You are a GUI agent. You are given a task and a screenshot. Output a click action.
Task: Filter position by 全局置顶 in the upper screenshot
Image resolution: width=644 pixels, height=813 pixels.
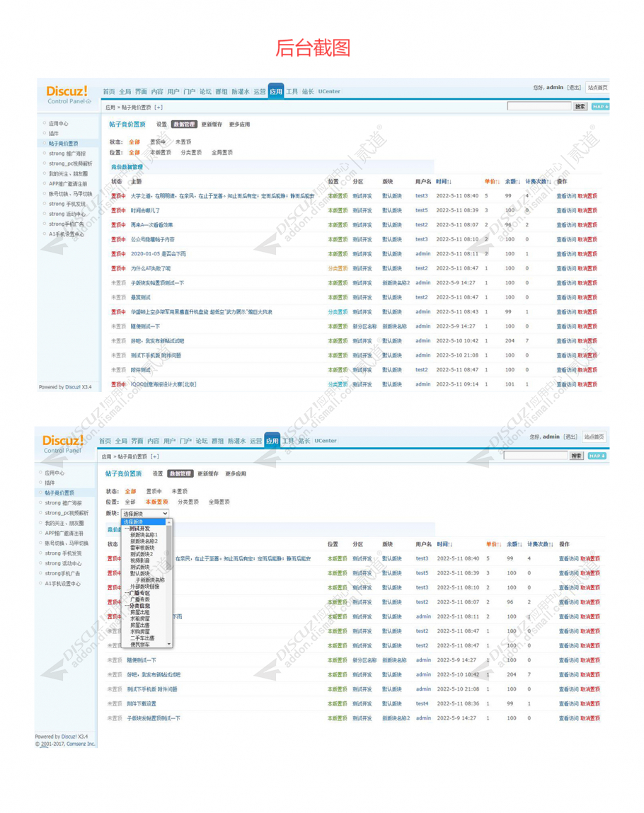coord(222,153)
